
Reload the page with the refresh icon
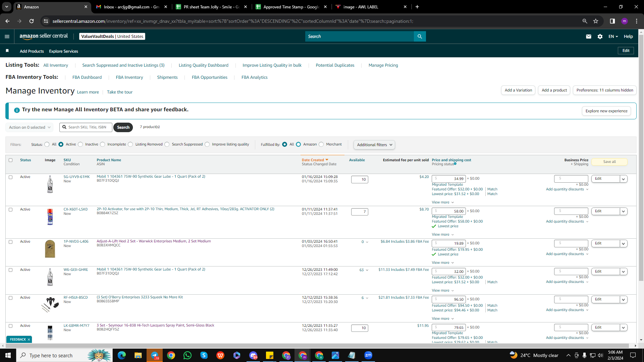click(x=32, y=21)
